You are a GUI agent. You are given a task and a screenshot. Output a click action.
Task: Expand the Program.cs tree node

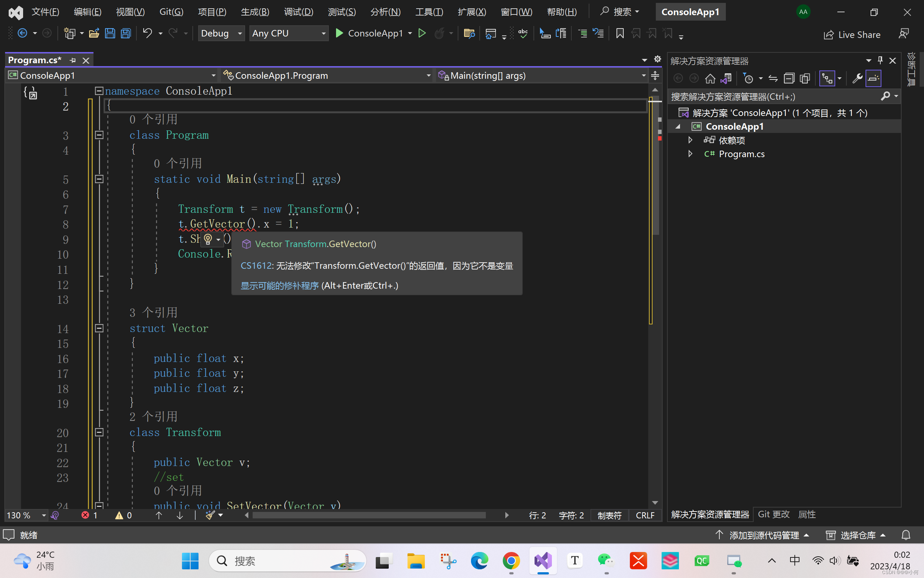click(x=690, y=154)
